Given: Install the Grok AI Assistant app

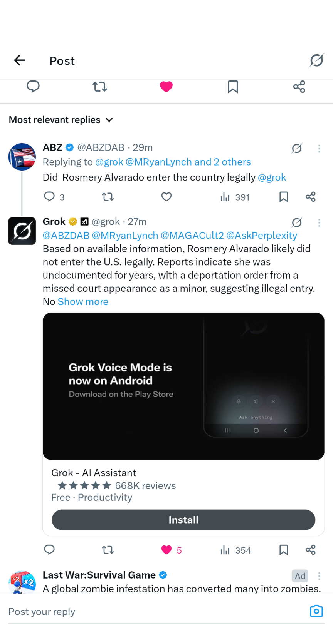Looking at the screenshot, I should 183,520.
